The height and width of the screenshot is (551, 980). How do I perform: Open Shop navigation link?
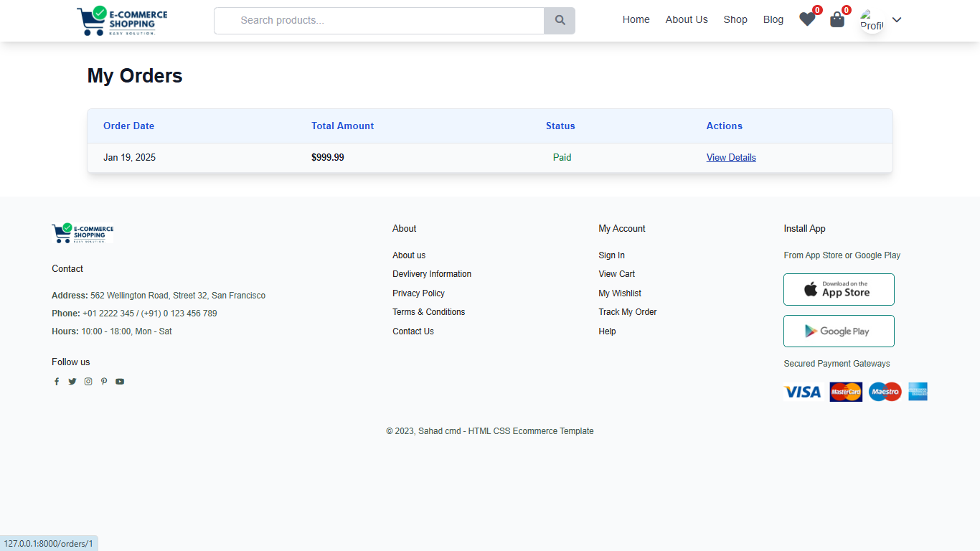pyautogui.click(x=735, y=20)
